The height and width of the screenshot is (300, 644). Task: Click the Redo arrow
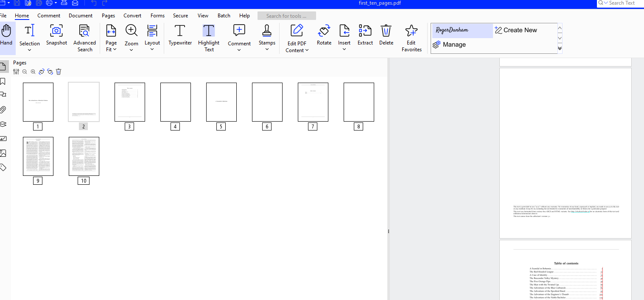pos(105,3)
